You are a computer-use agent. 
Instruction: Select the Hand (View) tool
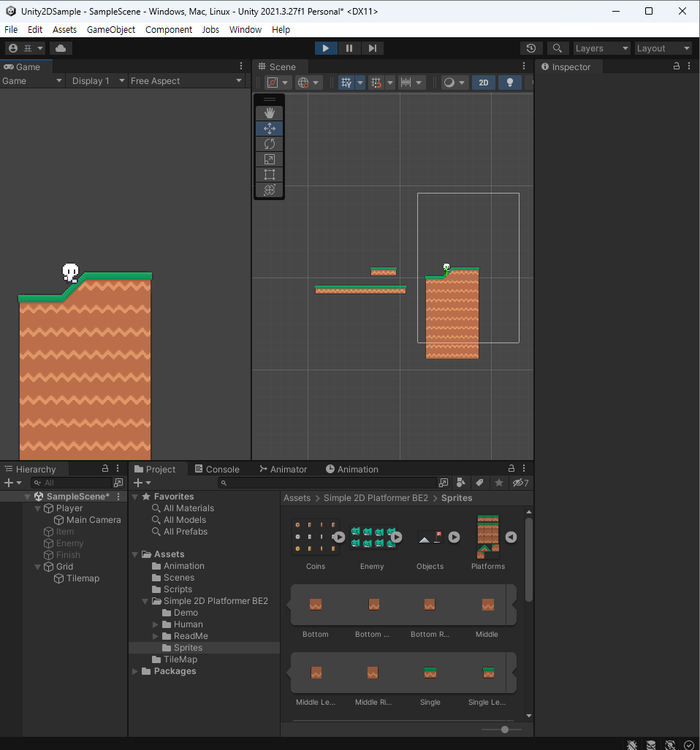[x=270, y=113]
